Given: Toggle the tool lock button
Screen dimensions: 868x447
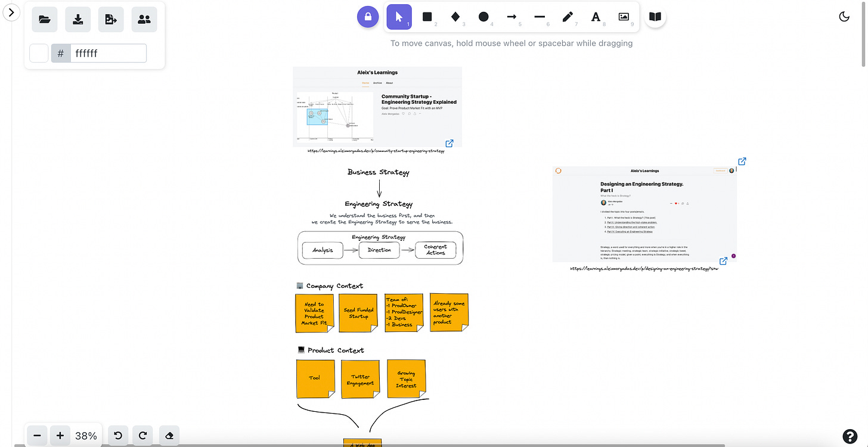Looking at the screenshot, I should point(368,17).
